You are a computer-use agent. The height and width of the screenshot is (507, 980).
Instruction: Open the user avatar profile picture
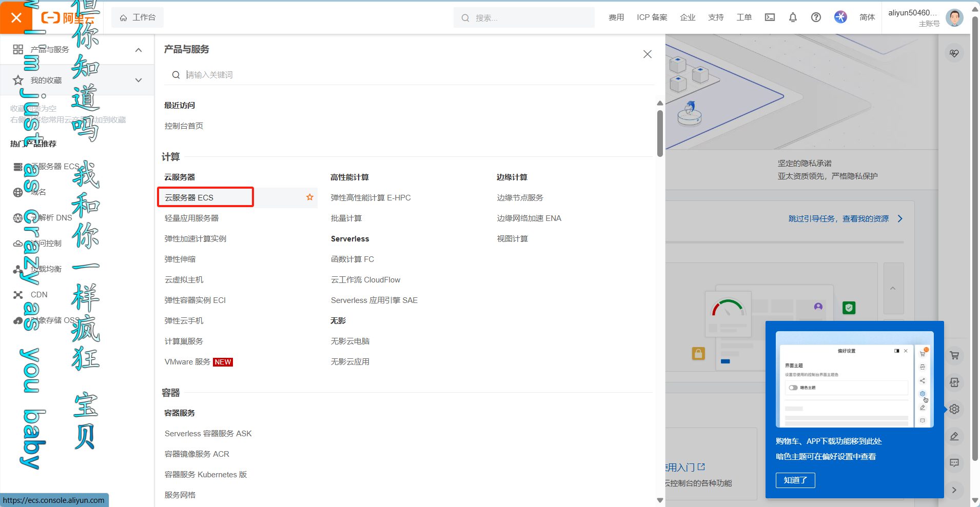coord(954,17)
